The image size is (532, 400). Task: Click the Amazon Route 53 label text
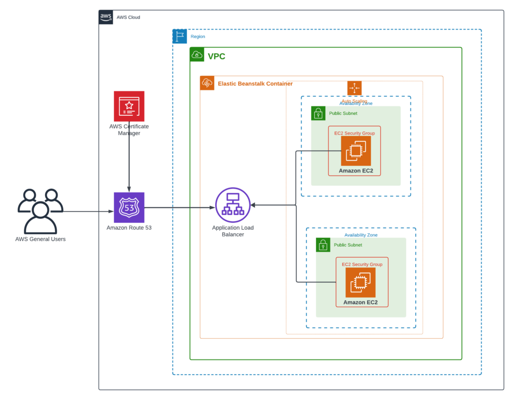[x=129, y=228]
